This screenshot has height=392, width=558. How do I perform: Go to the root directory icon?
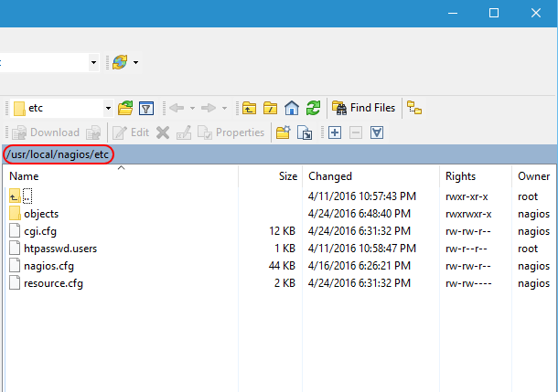coord(270,108)
